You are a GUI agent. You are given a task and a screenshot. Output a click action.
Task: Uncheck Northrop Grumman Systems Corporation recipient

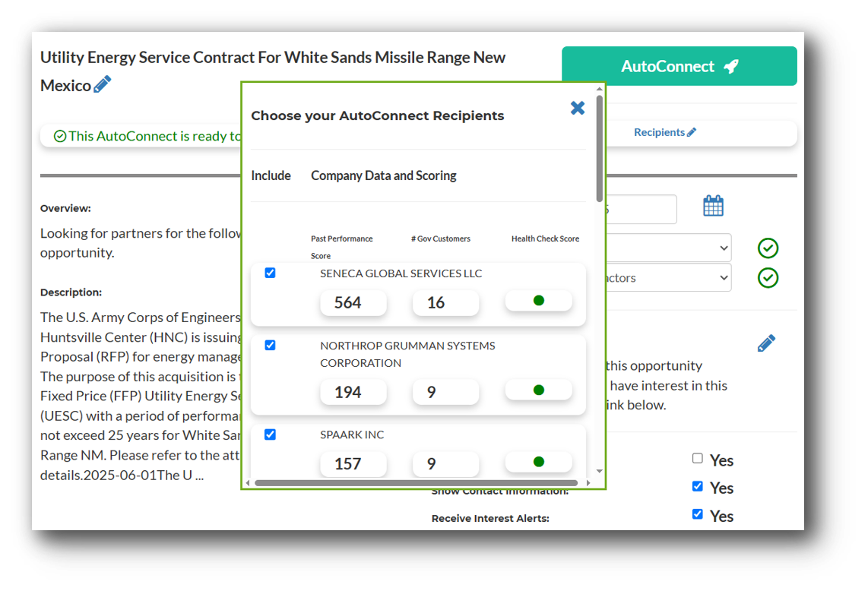(x=270, y=345)
